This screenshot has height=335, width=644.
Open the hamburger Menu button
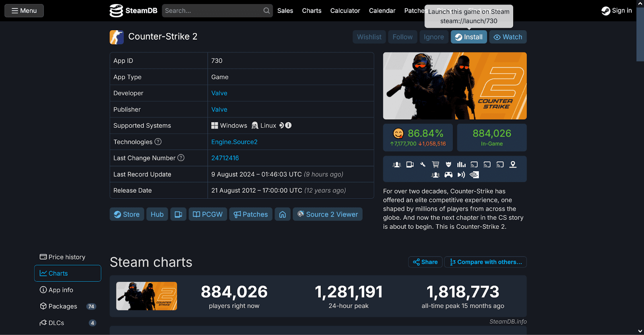pos(24,11)
